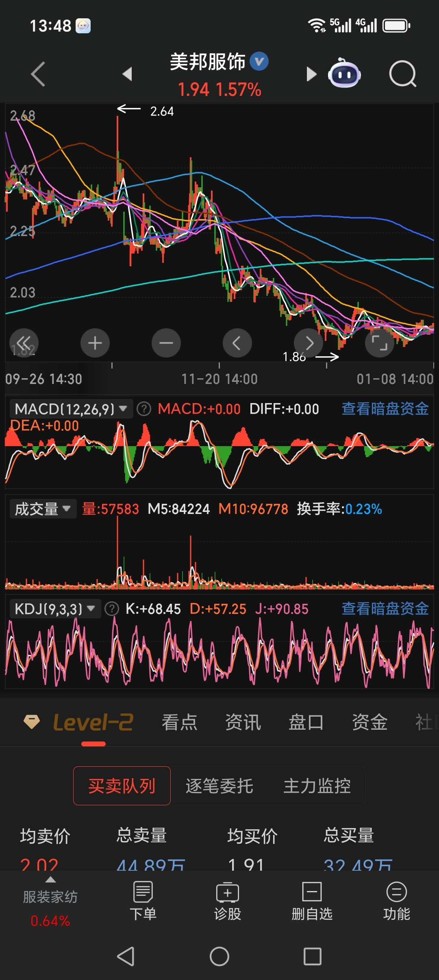Expand MACD(12,26,9) indicator dropdown
This screenshot has height=980, width=439.
(x=72, y=409)
